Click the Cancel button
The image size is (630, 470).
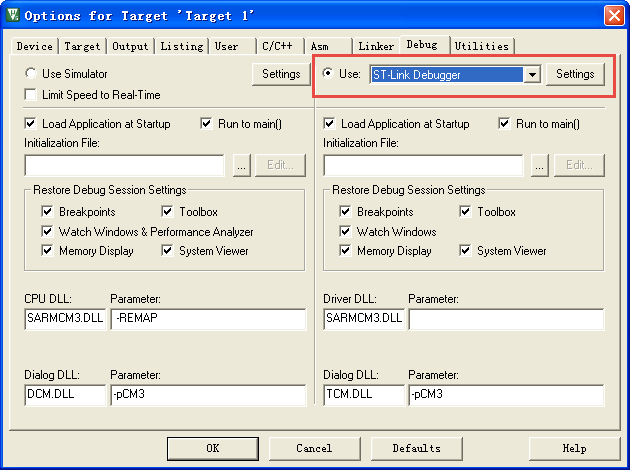(314, 448)
